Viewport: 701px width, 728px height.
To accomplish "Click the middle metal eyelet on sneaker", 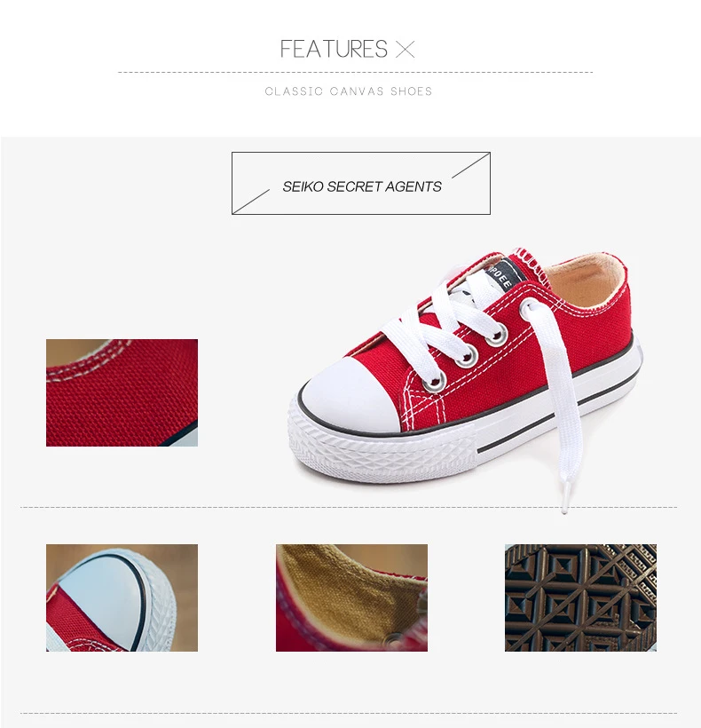I will 466,358.
